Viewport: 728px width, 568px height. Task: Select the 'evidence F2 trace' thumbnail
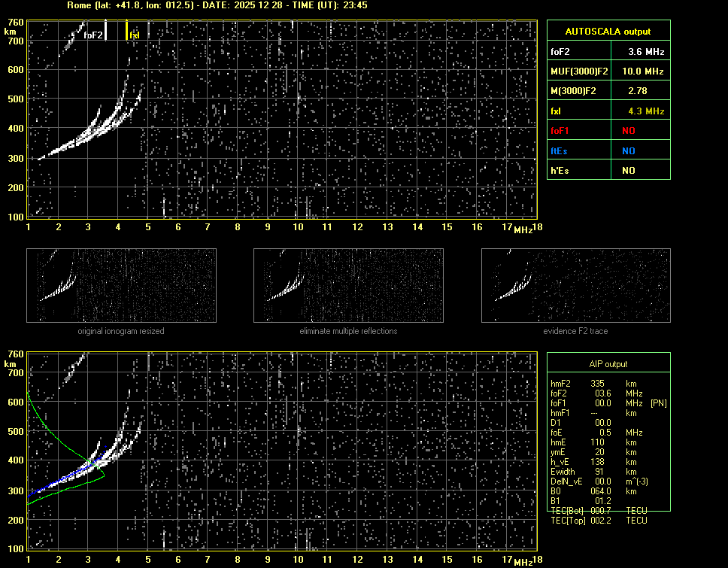(576, 285)
